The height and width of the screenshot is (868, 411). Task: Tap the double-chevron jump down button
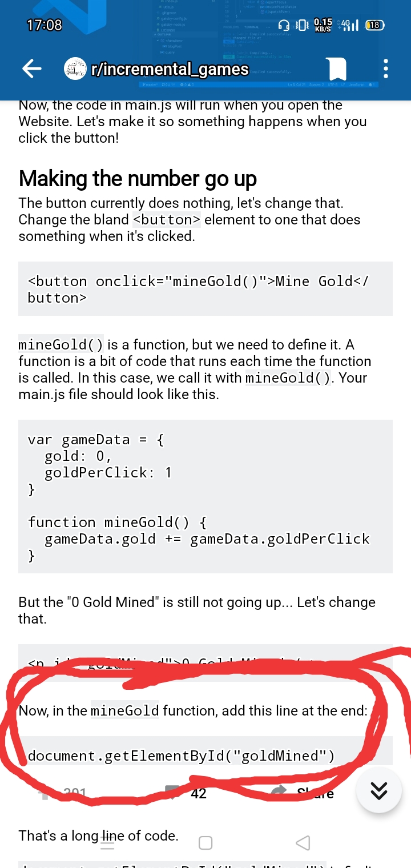pos(379,790)
